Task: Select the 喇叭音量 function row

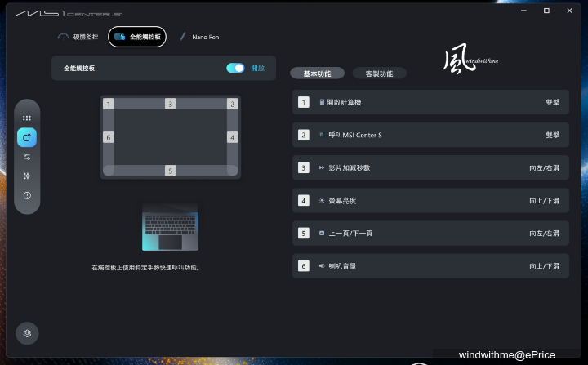Action: tap(430, 266)
